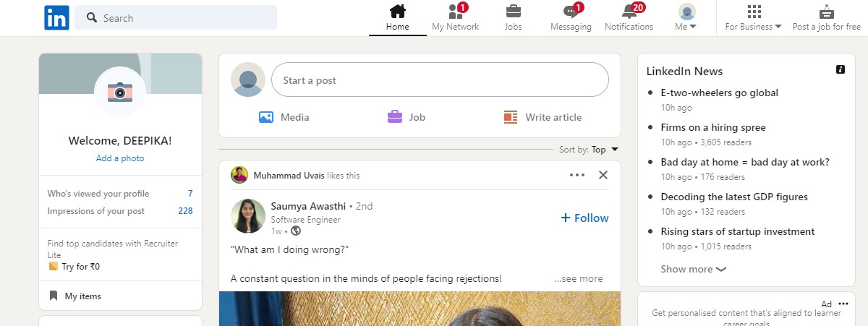Open the post's three-dot options menu

coord(576,175)
